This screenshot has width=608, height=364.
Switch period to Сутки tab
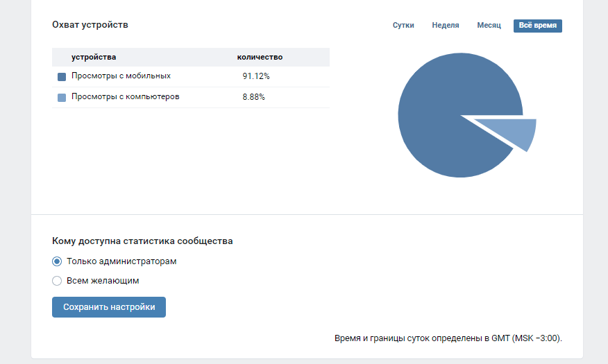click(x=403, y=25)
